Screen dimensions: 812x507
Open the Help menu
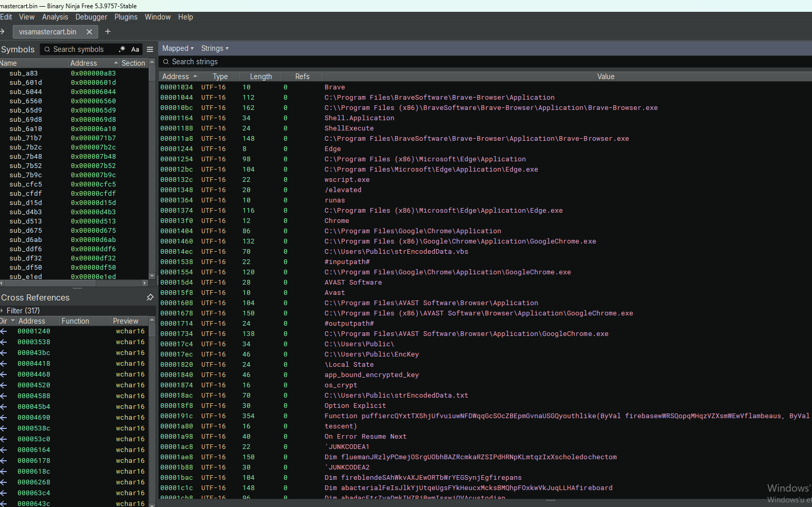185,17
